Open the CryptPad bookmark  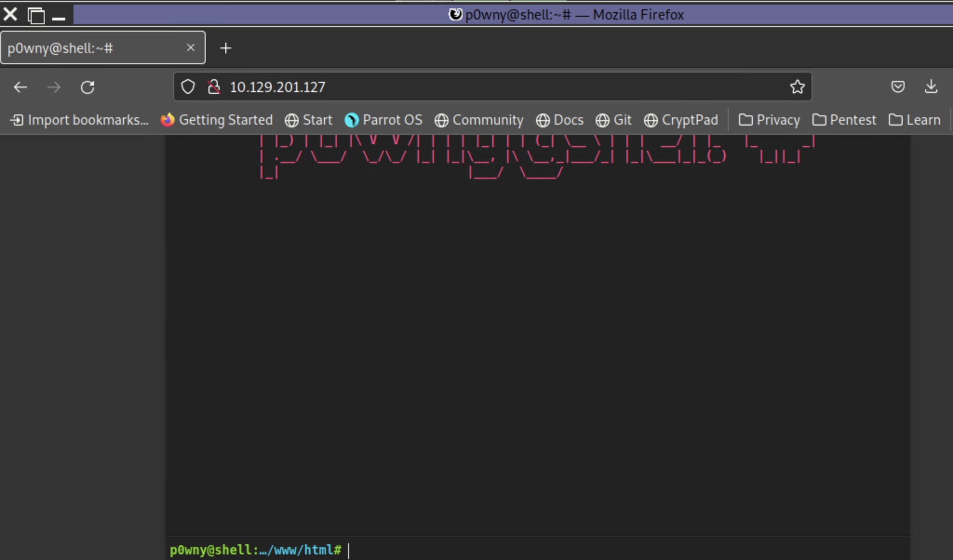(681, 120)
